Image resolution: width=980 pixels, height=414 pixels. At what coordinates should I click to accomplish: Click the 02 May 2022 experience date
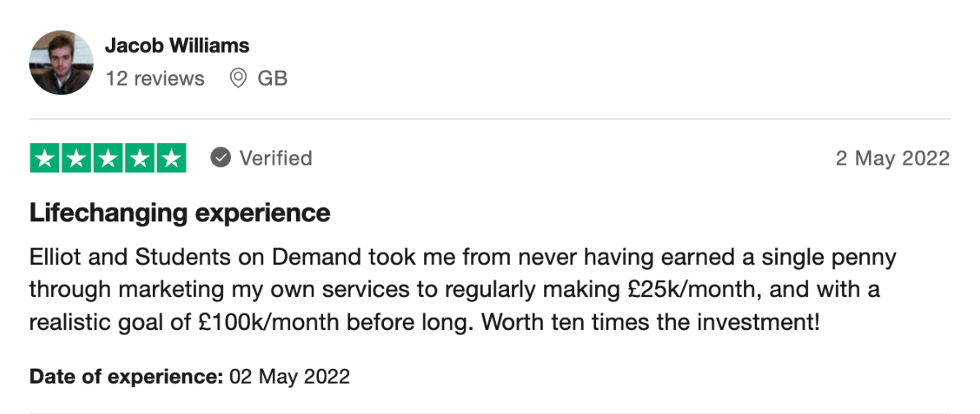pos(289,377)
